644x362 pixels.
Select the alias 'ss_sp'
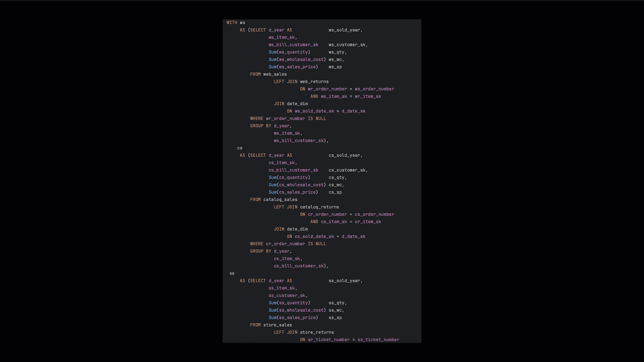pos(335,318)
